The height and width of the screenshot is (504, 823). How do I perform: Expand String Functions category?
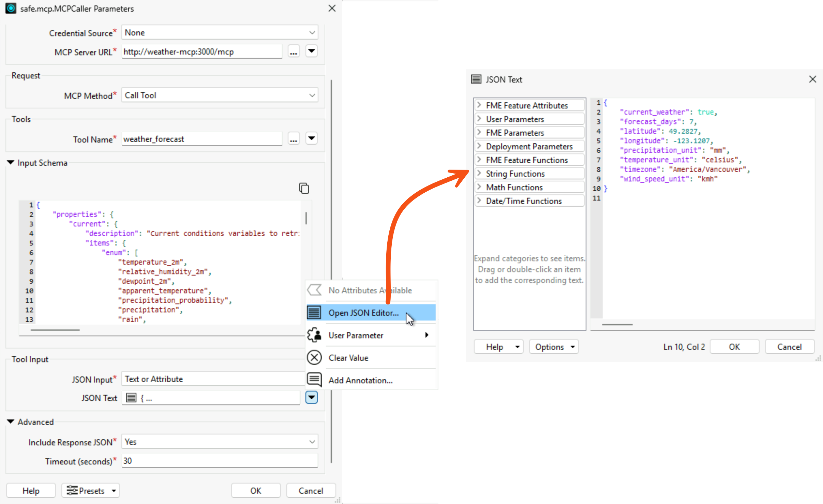[x=479, y=173]
